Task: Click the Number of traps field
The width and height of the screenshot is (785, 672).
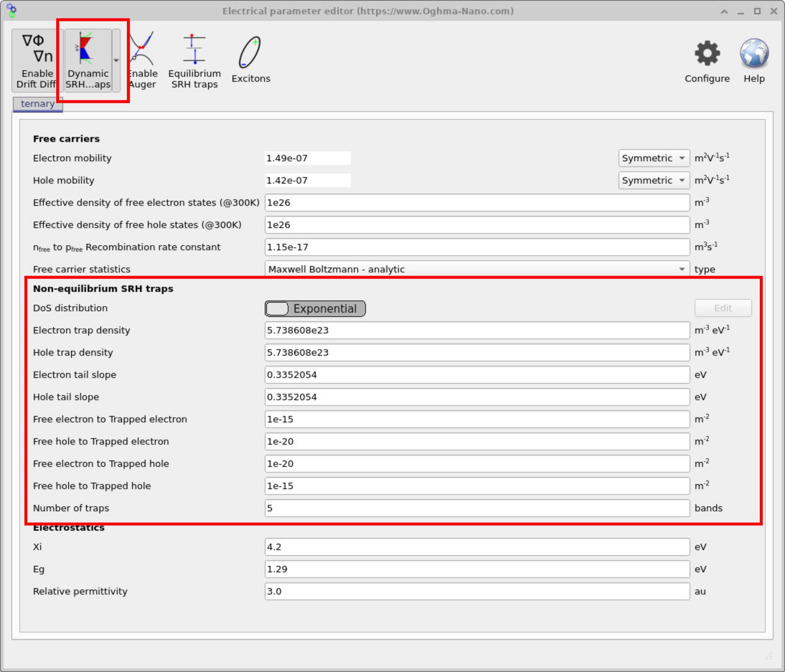Action: point(477,508)
